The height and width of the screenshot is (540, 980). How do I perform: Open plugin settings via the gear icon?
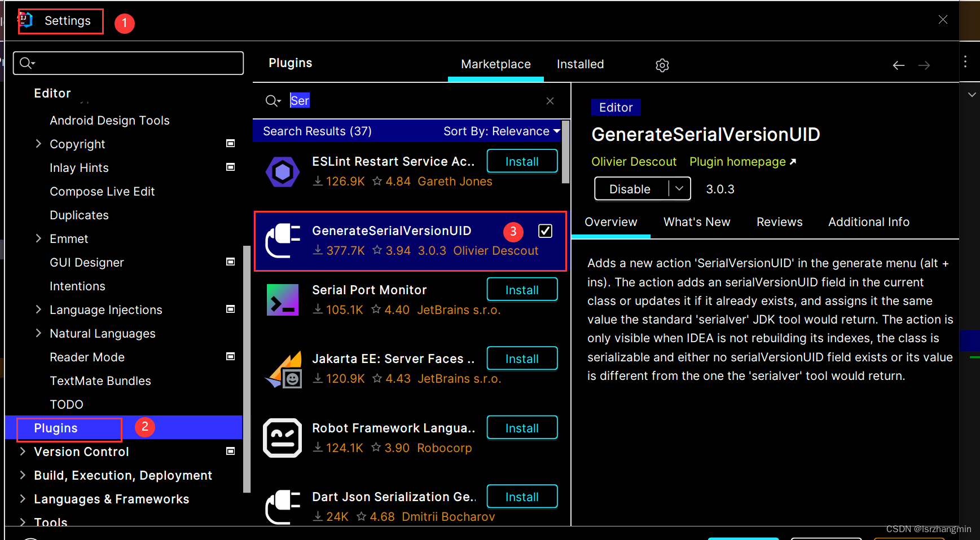click(662, 65)
